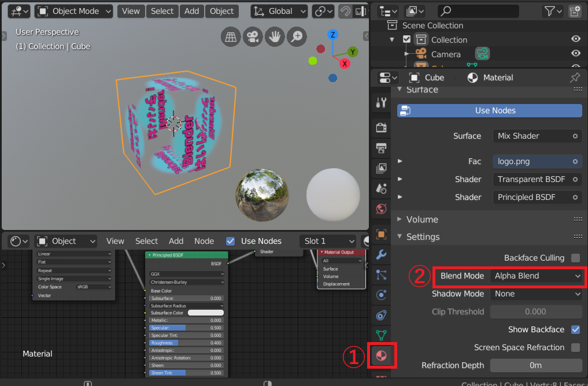
Task: Click the green Y axis gizmo
Action: pos(353,52)
